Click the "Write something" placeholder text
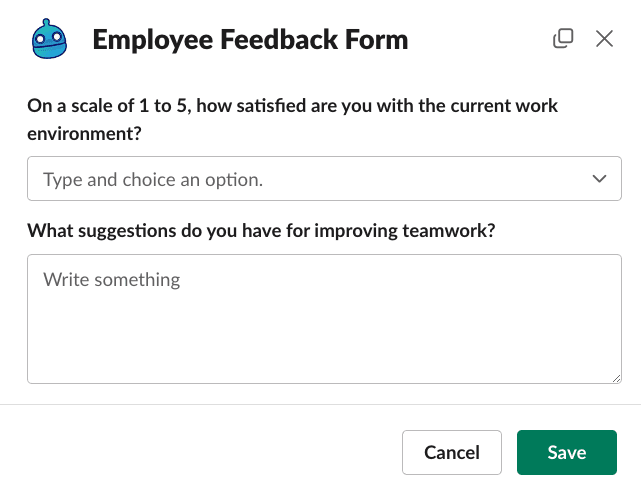Screen dimensions: 641x491 pos(111,279)
